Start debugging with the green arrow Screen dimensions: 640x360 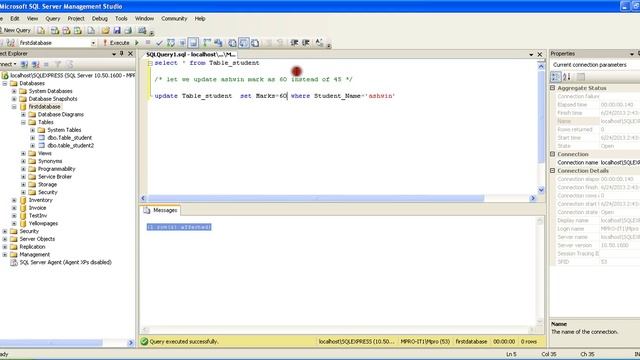pos(137,42)
